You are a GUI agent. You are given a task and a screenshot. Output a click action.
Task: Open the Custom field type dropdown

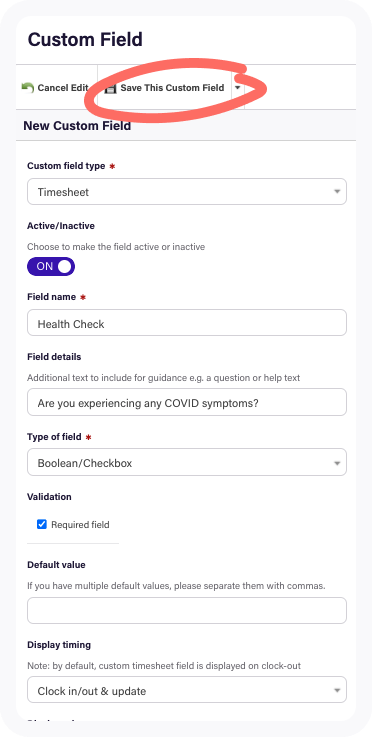tap(187, 192)
